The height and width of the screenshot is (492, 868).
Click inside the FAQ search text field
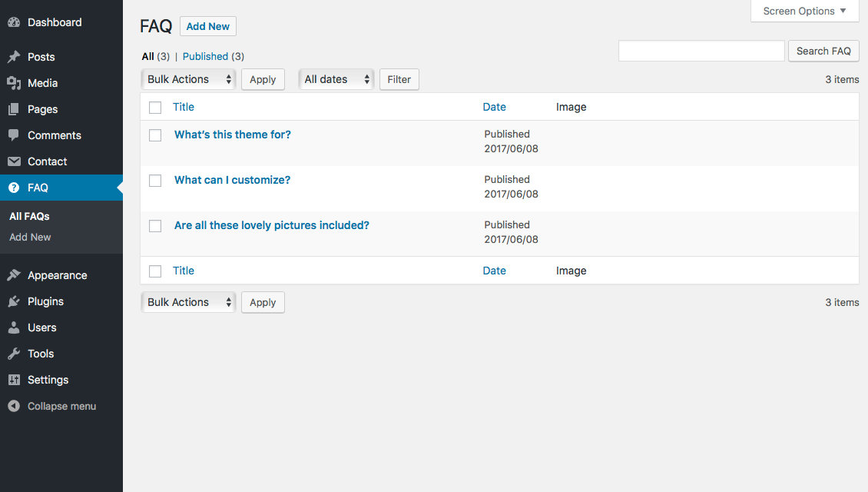coord(701,51)
